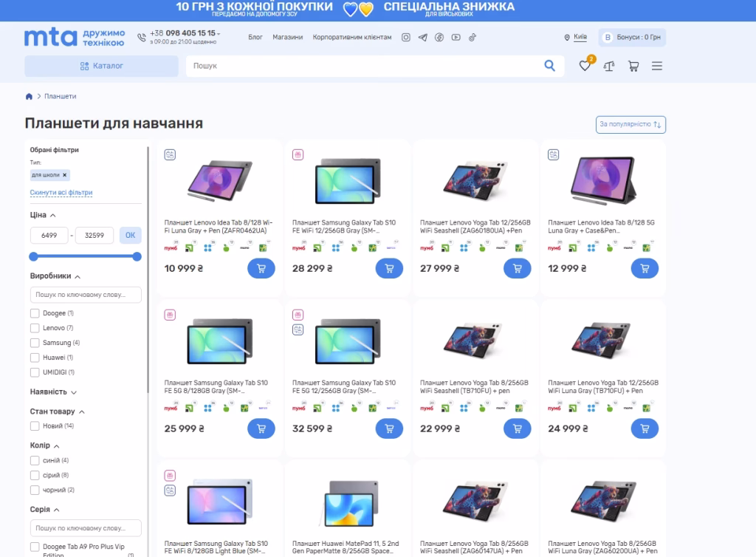Click the filter sidebar scrollbar
Screen dimensions: 756x557
point(148,270)
